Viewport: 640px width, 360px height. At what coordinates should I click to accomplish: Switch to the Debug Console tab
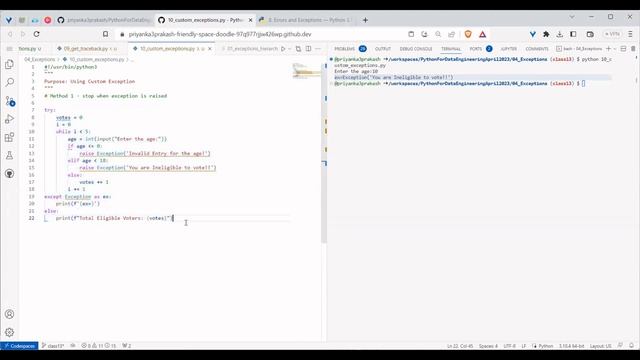click(x=416, y=49)
